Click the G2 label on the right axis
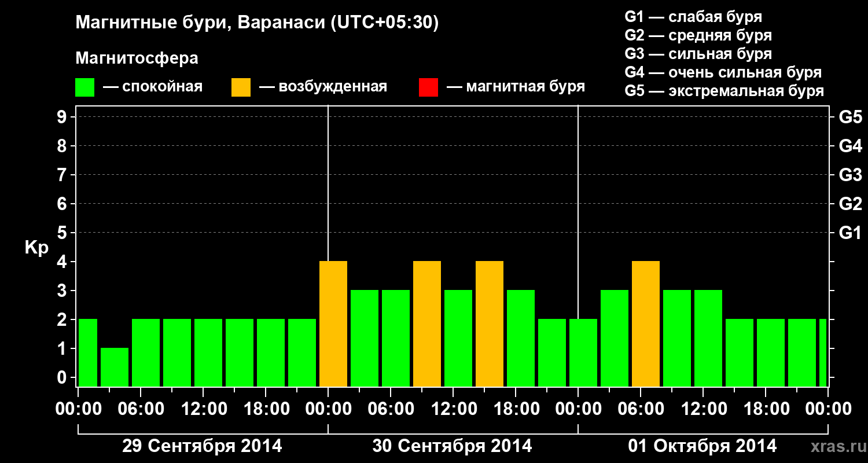The height and width of the screenshot is (463, 868). pyautogui.click(x=850, y=204)
